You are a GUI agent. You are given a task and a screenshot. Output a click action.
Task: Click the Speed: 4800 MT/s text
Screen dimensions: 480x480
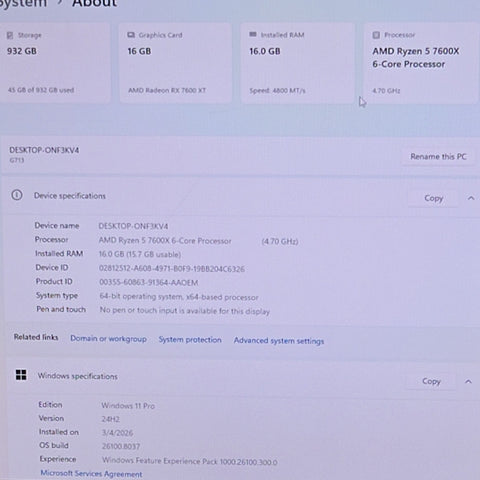tap(277, 91)
